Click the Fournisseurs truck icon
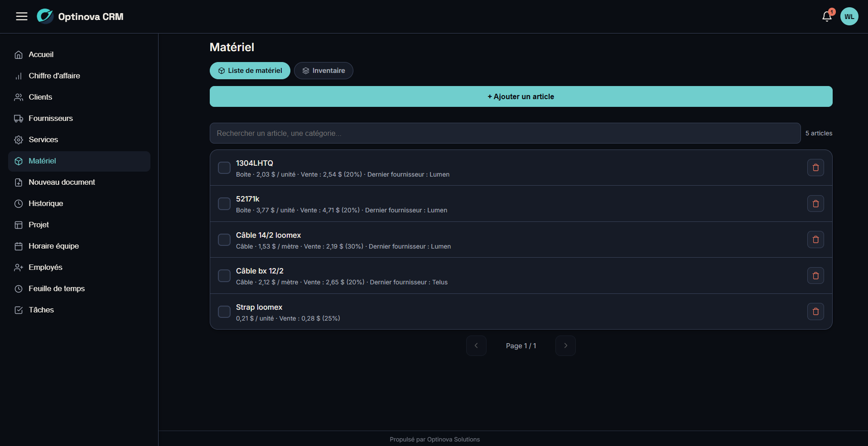868x446 pixels. pos(19,119)
